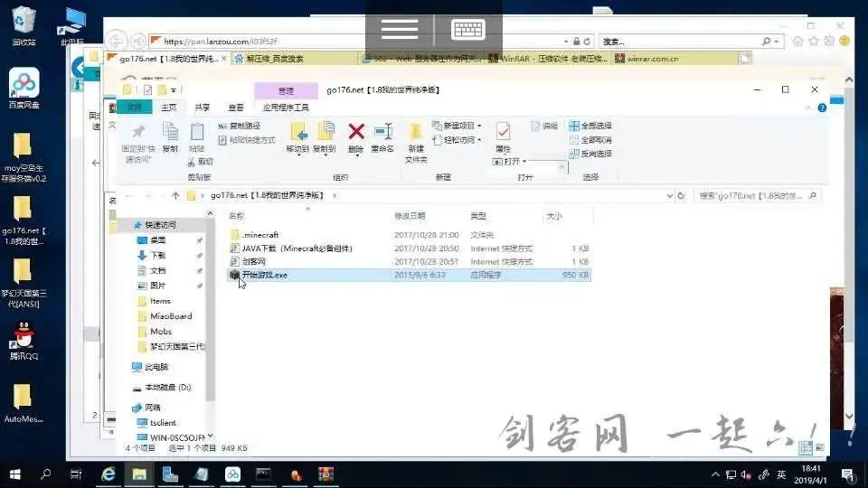The height and width of the screenshot is (488, 868).
Task: Click Select none (全部取消) in the ribbon
Action: pyautogui.click(x=590, y=140)
